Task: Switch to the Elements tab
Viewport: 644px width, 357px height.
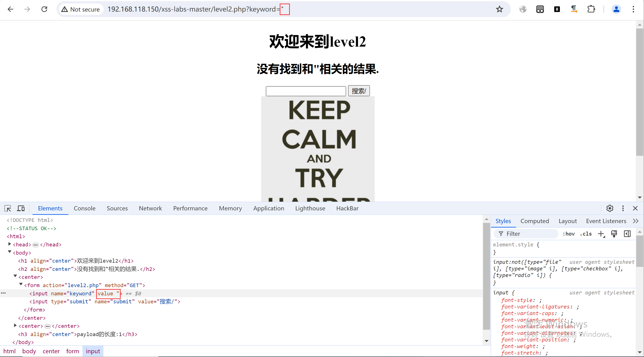Action: [x=50, y=208]
